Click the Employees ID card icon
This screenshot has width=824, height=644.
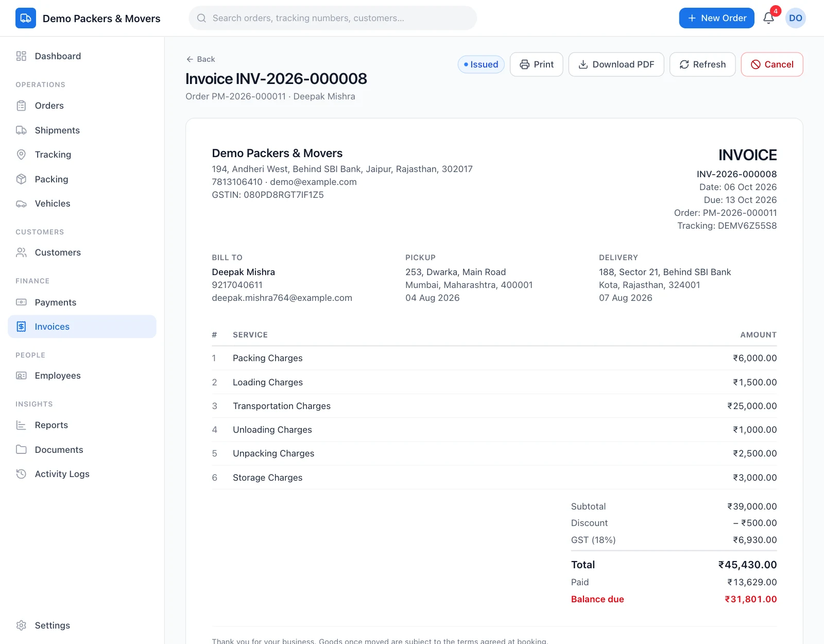[x=21, y=376]
